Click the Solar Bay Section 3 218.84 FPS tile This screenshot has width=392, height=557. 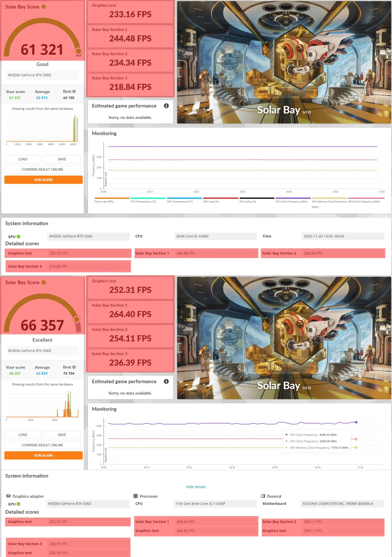[130, 85]
